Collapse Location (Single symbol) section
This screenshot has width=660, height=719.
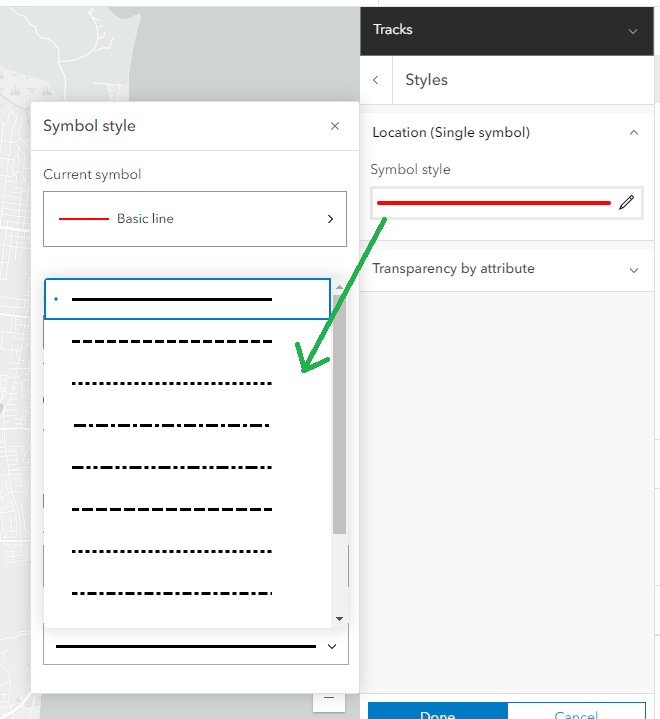point(634,133)
